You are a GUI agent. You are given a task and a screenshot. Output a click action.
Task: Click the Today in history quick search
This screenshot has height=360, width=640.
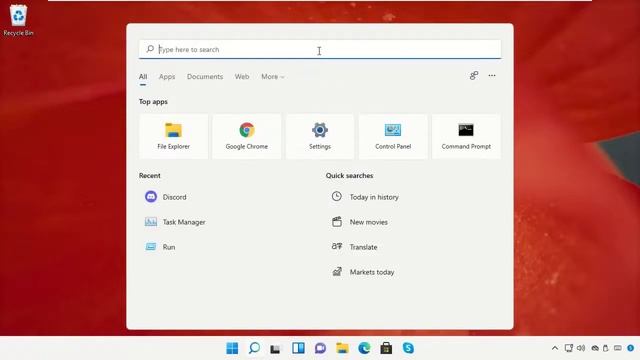365,197
